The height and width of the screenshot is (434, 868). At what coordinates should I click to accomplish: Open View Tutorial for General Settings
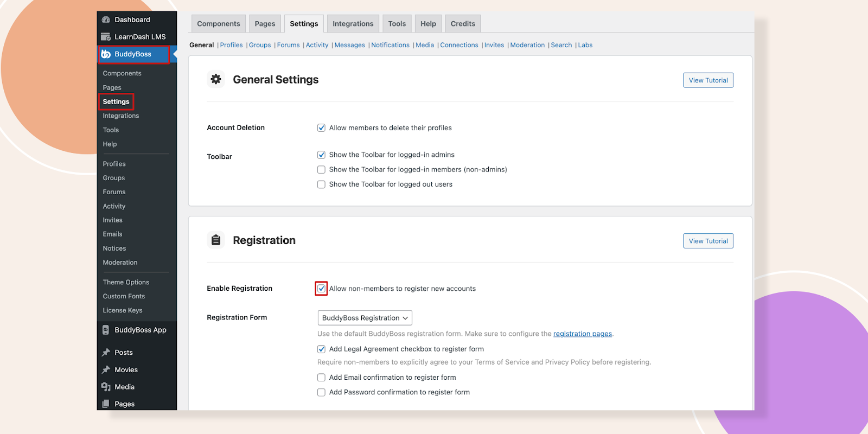click(708, 80)
